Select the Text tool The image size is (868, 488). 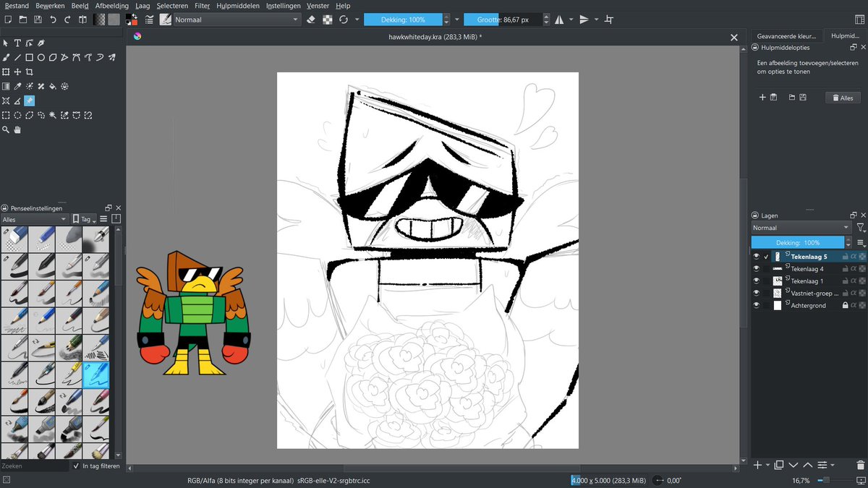pyautogui.click(x=18, y=42)
